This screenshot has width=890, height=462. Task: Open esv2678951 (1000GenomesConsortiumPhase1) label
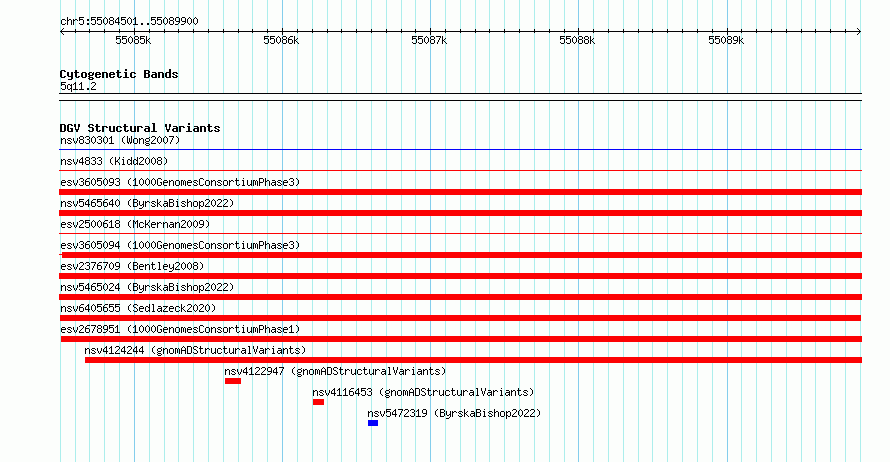click(180, 329)
